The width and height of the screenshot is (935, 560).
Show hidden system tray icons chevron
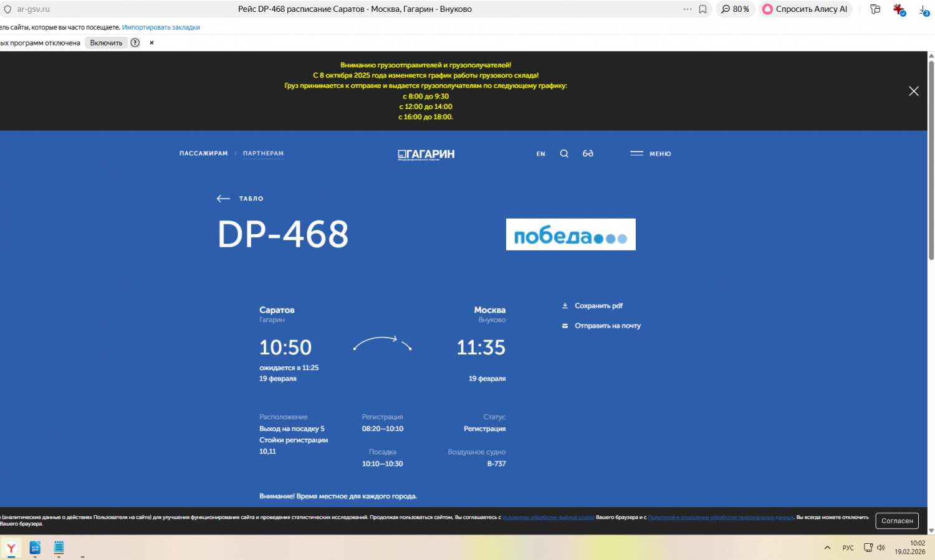click(827, 548)
